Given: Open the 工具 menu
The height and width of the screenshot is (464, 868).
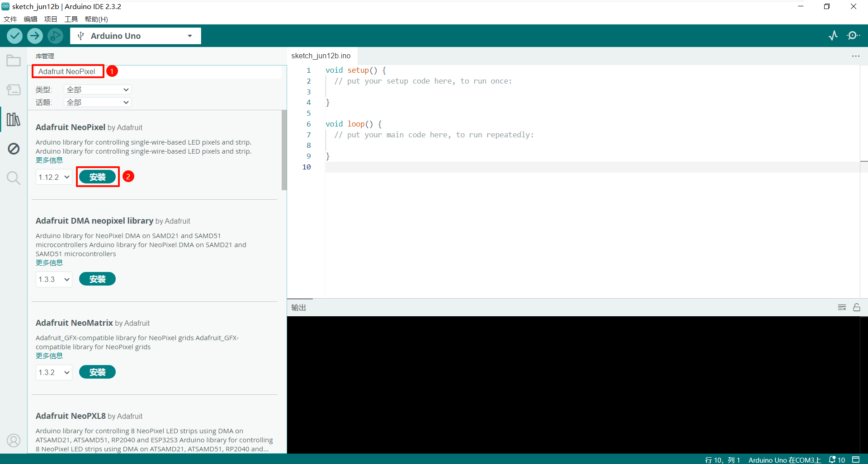Looking at the screenshot, I should click(x=71, y=19).
